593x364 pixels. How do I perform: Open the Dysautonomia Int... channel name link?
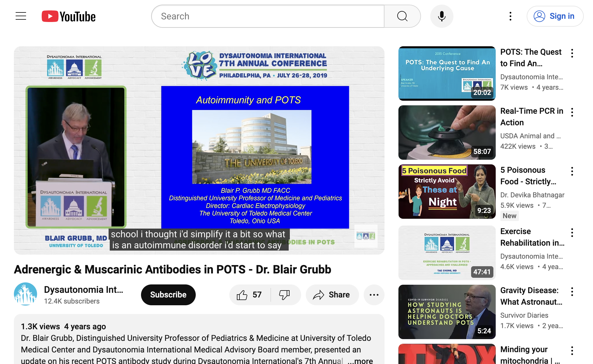pos(83,290)
